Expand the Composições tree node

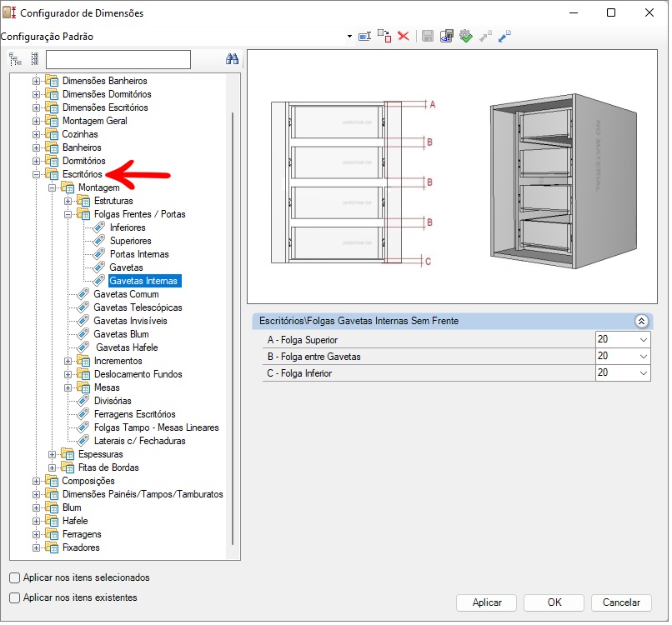click(x=36, y=481)
